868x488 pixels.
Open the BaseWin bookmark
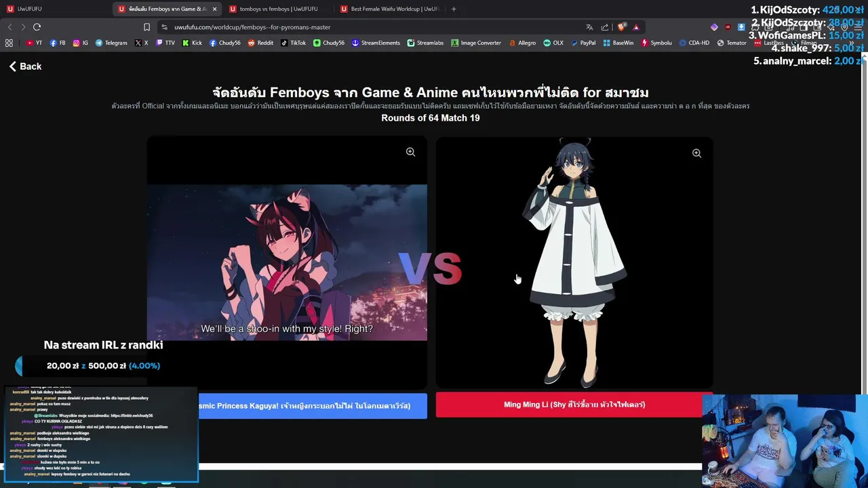click(x=618, y=43)
